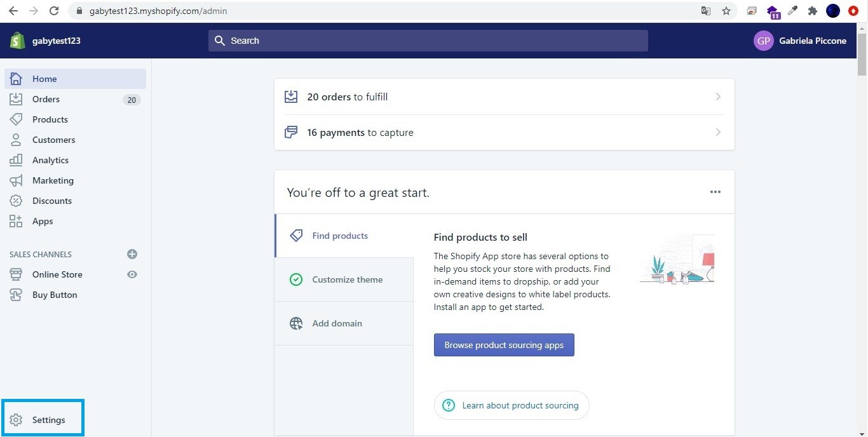Click the address bar URL
The image size is (868, 437).
(158, 11)
